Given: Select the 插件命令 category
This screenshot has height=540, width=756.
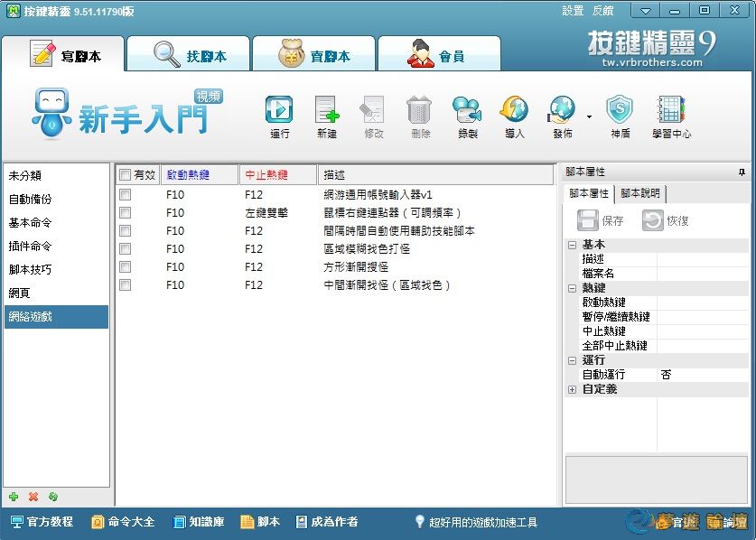Looking at the screenshot, I should [x=31, y=247].
